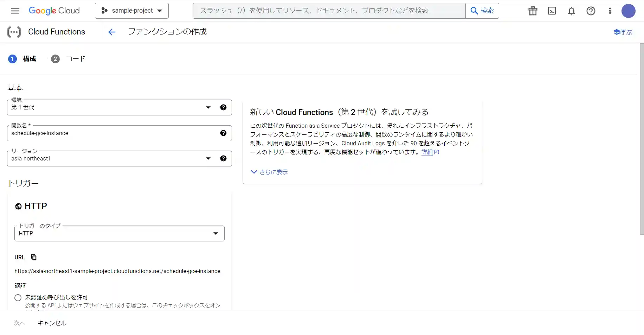Show help for the リージョン field
This screenshot has width=644, height=335.
[x=223, y=158]
